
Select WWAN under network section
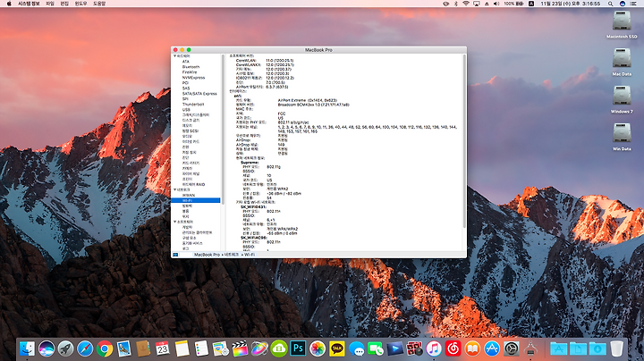click(x=189, y=196)
